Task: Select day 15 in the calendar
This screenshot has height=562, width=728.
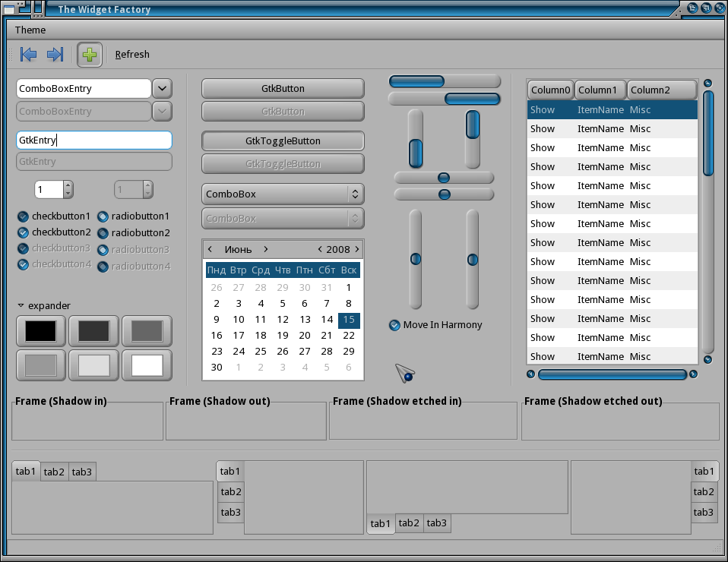Action: [349, 319]
